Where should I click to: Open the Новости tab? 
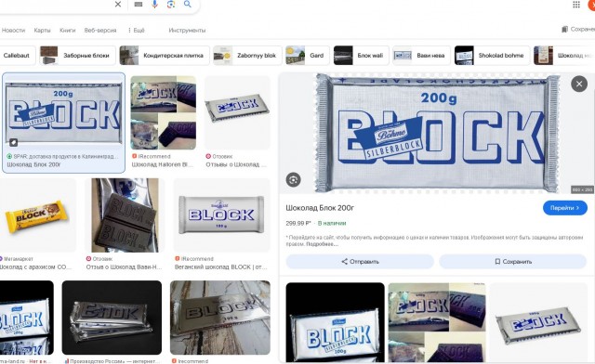(x=13, y=31)
